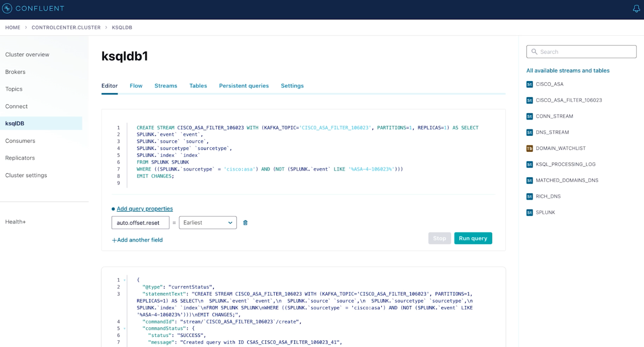Open the Streams tab

166,86
